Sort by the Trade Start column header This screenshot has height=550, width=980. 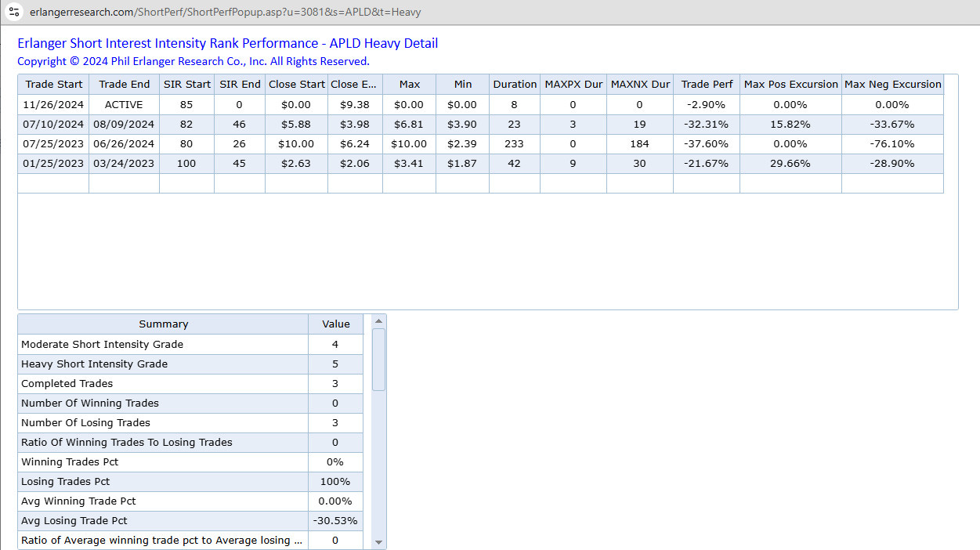click(53, 85)
